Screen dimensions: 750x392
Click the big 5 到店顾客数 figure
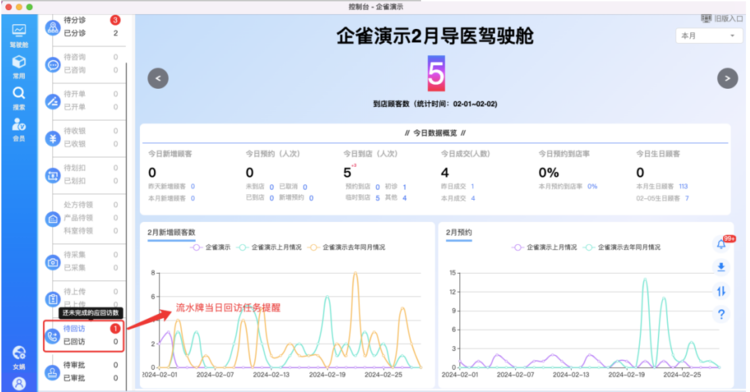tap(436, 73)
